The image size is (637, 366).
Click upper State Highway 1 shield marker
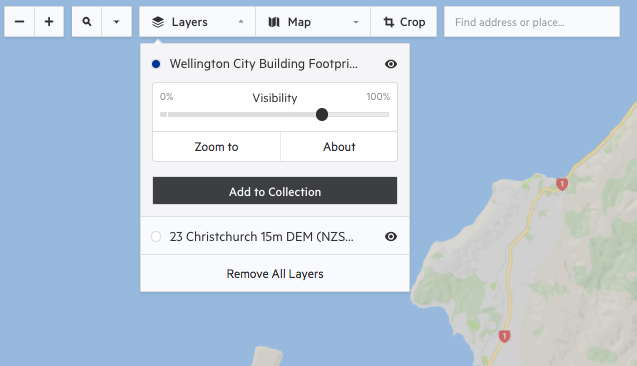(562, 184)
